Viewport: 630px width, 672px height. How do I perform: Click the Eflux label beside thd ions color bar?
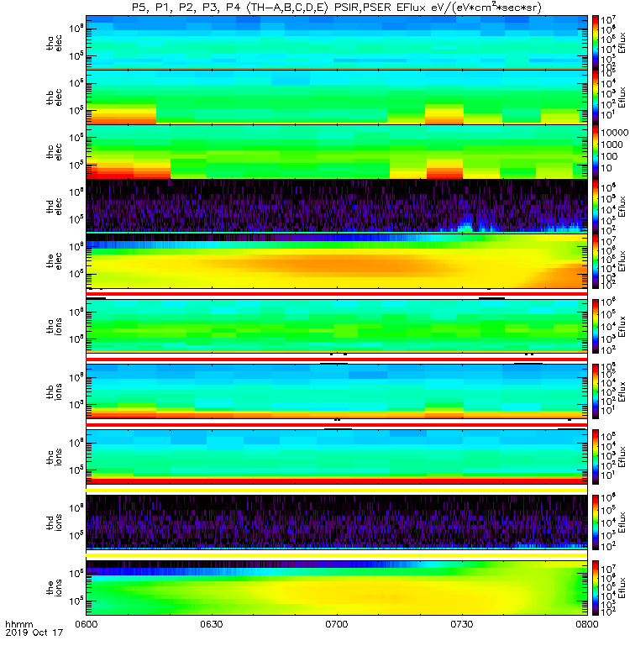click(622, 522)
